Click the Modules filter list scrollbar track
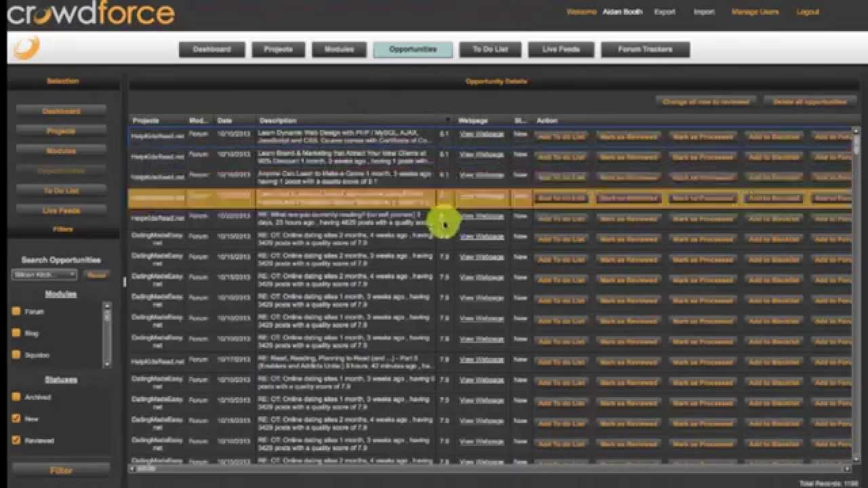The height and width of the screenshot is (488, 868). [106, 335]
